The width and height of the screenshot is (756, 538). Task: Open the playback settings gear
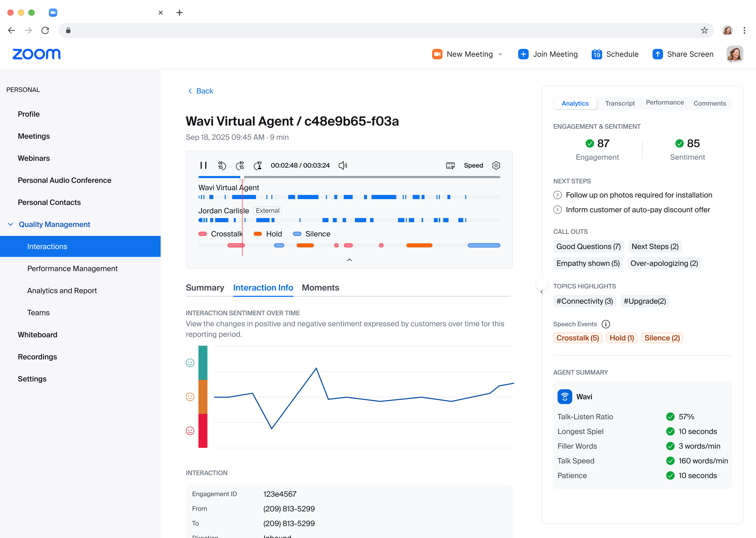point(496,165)
